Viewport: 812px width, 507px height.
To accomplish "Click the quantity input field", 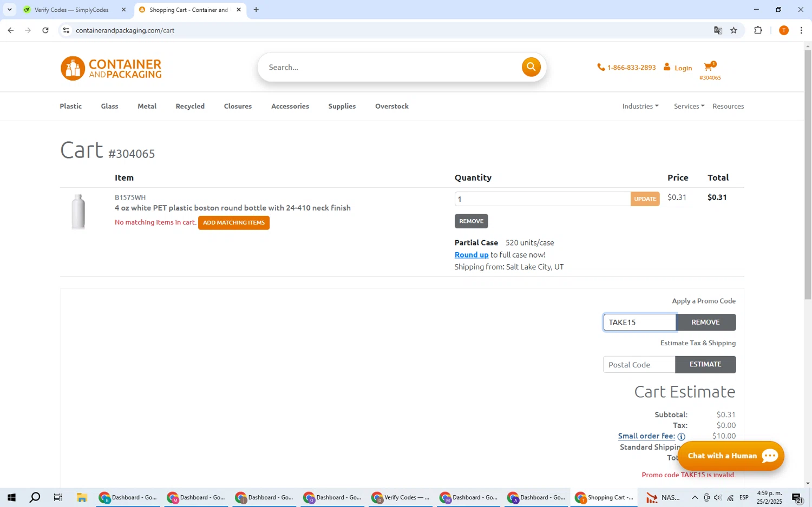I will pos(542,199).
